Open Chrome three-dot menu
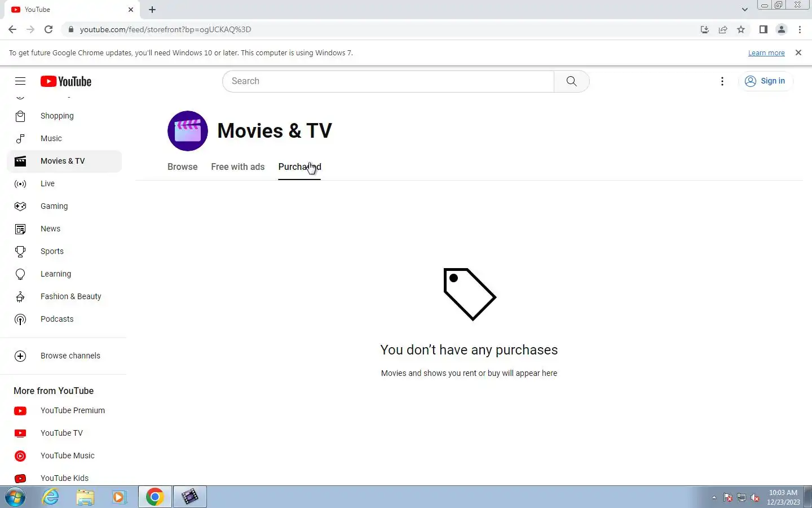The image size is (812, 508). 800,29
